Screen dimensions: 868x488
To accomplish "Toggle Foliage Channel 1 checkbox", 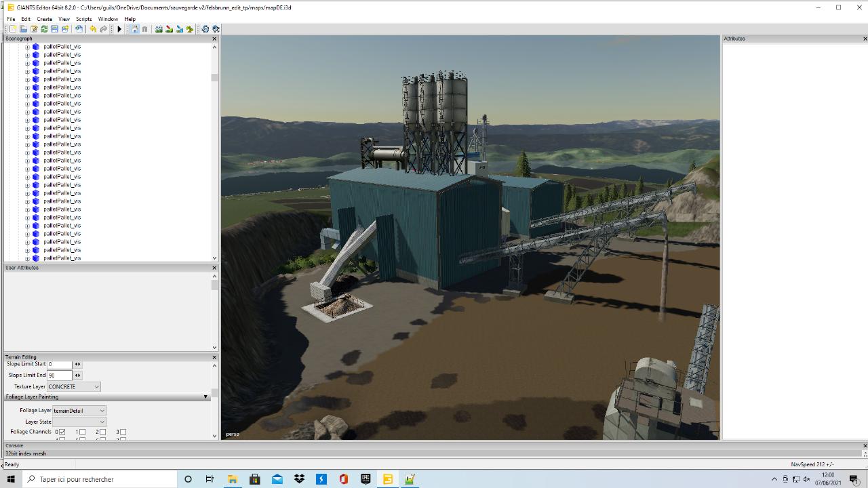I will click(x=82, y=432).
